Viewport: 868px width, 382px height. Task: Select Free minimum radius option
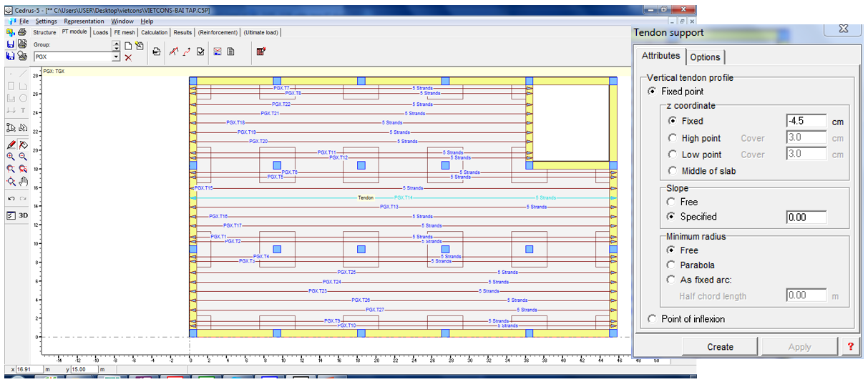pyautogui.click(x=670, y=250)
